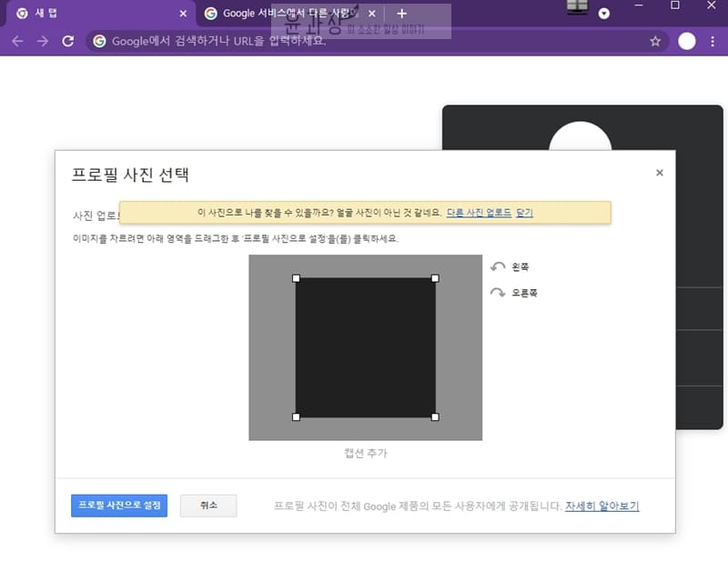Open the 다른 사진 업로드 link
The image size is (728, 581).
479,213
